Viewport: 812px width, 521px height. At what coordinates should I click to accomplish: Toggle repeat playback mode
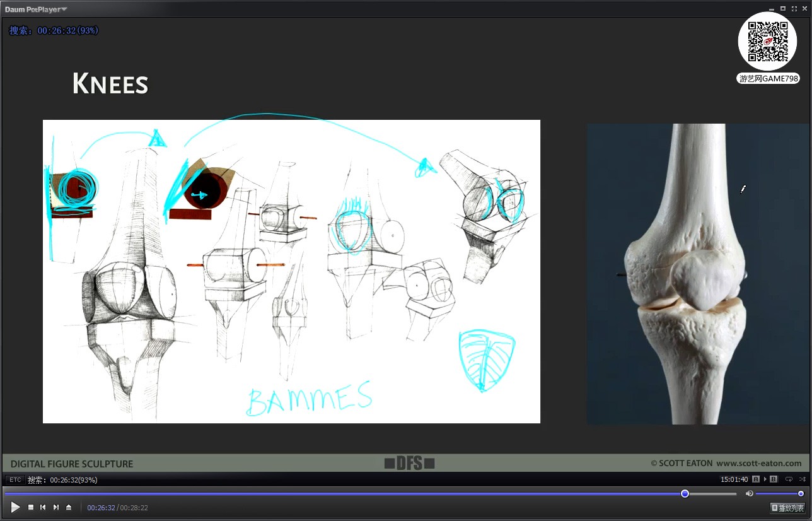point(789,479)
